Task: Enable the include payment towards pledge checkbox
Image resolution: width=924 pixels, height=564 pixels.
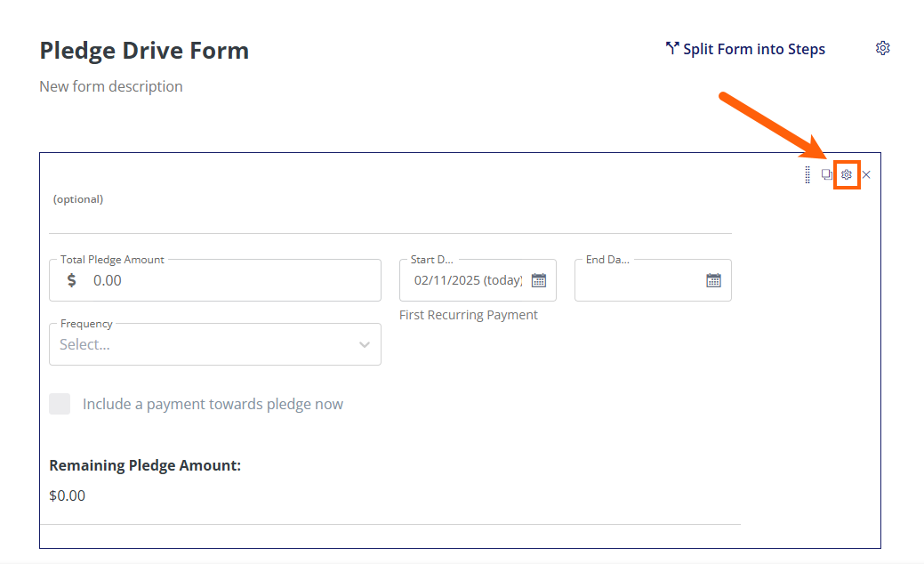Action: (60, 404)
